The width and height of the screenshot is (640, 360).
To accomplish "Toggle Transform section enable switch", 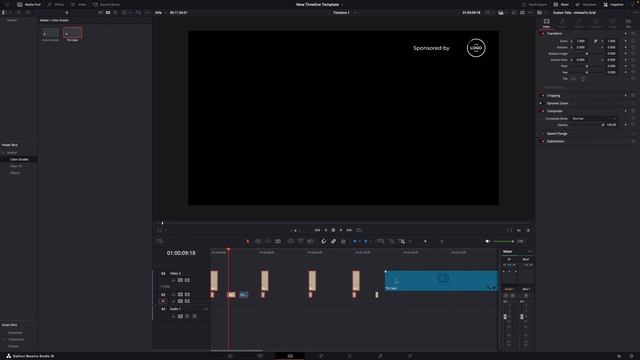I will pyautogui.click(x=542, y=33).
